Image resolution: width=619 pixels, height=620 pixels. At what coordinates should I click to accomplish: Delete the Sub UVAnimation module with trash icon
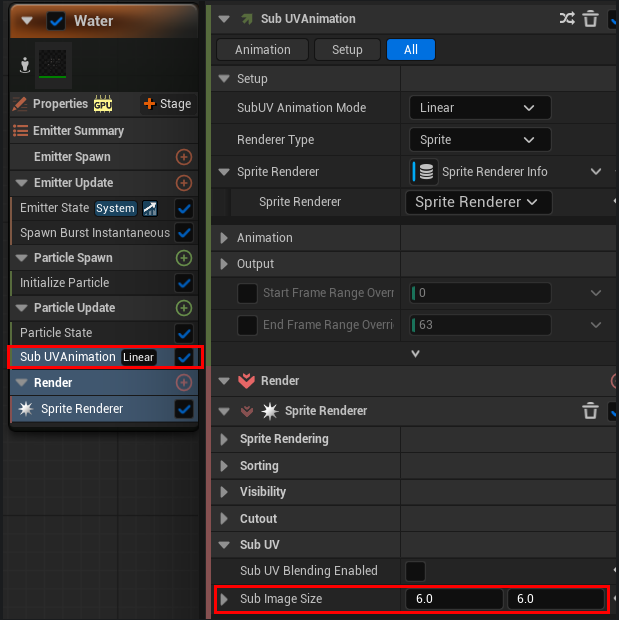590,19
